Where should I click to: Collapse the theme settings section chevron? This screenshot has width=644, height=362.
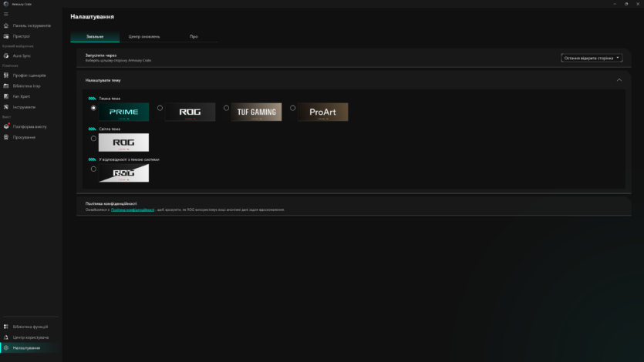[619, 80]
